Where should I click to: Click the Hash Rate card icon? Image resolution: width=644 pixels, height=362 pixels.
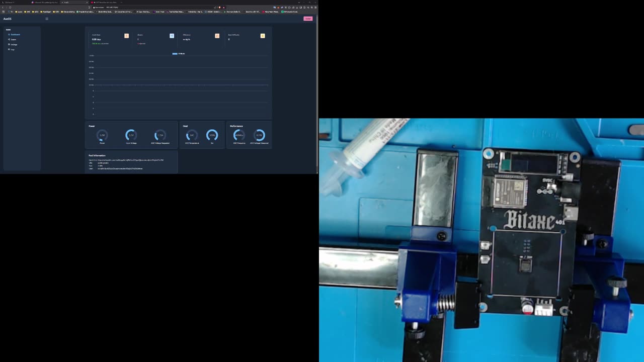126,36
